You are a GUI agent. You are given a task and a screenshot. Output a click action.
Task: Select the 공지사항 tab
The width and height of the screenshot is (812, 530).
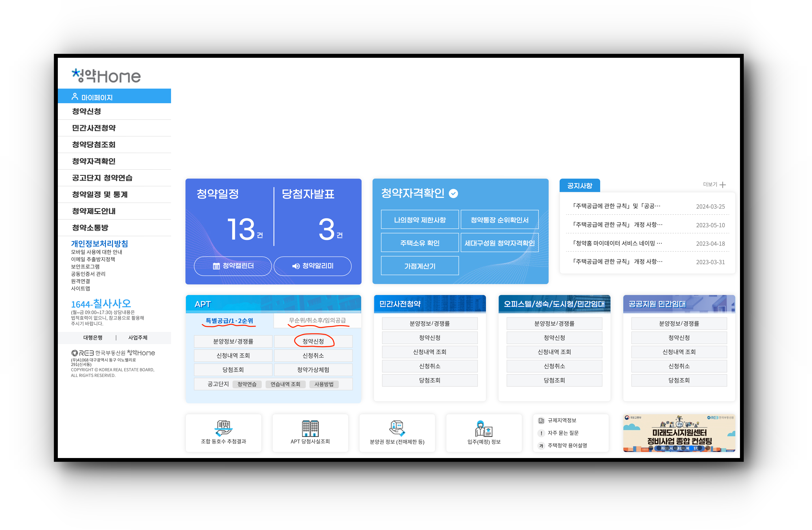tap(580, 186)
